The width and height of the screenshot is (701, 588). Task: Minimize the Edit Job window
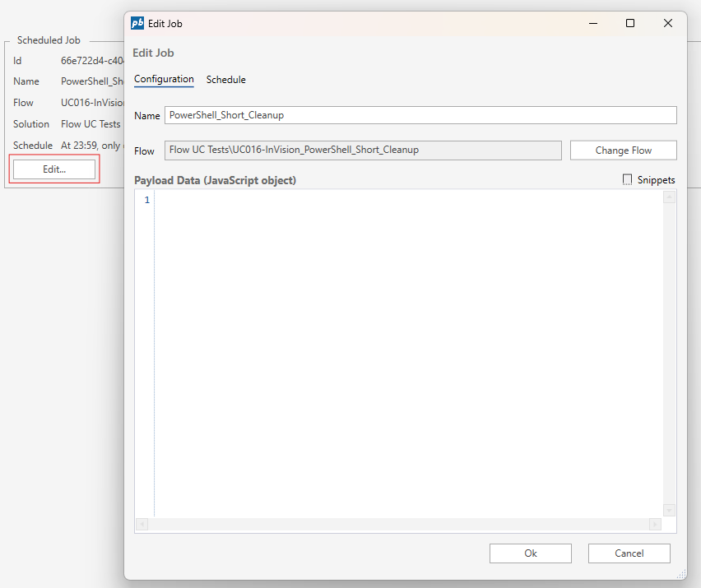(x=592, y=24)
